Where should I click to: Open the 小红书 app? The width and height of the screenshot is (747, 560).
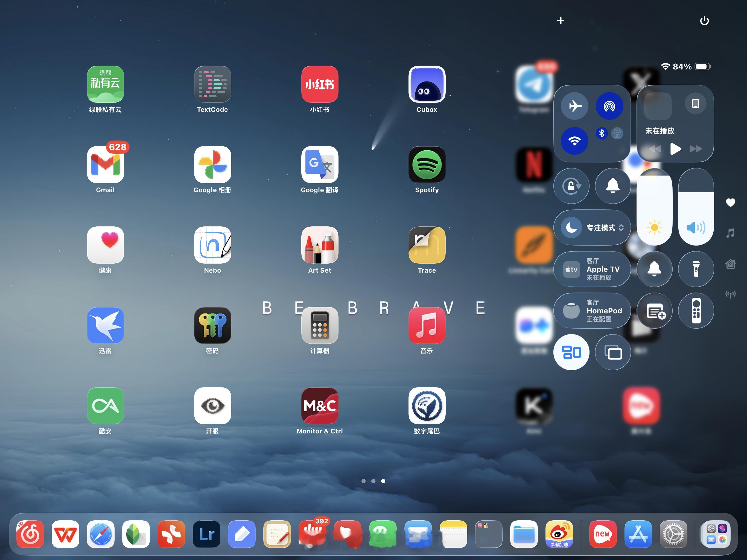point(319,84)
